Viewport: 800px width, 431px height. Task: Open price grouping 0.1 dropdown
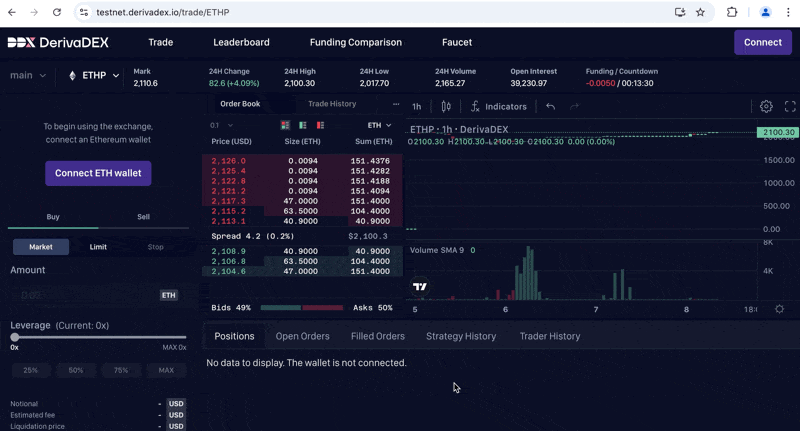(221, 125)
